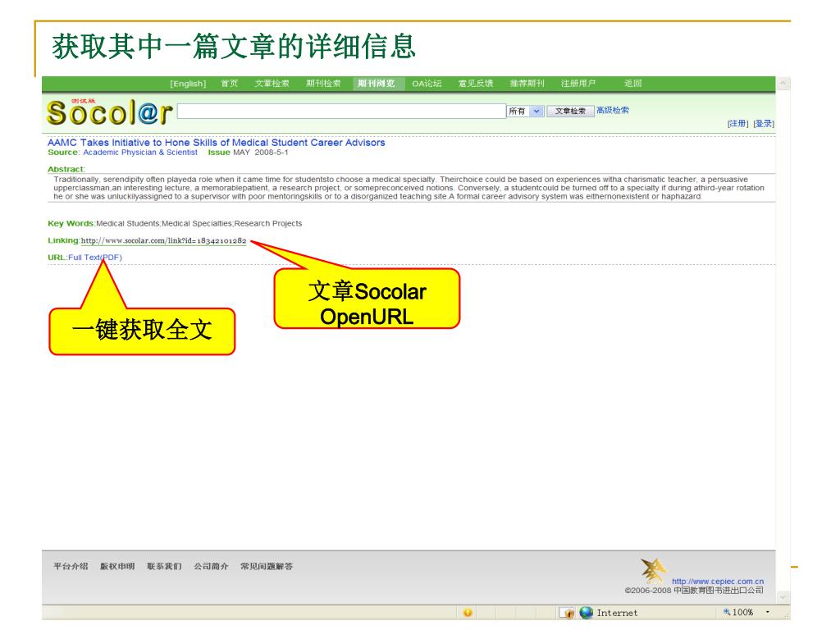Open 文章检索 in the navigation bar

tap(272, 84)
